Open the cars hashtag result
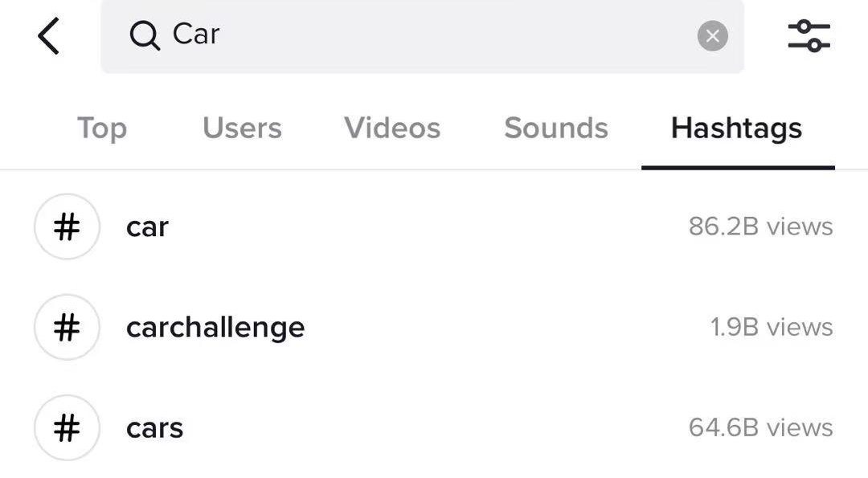Image resolution: width=868 pixels, height=478 pixels. [433, 427]
